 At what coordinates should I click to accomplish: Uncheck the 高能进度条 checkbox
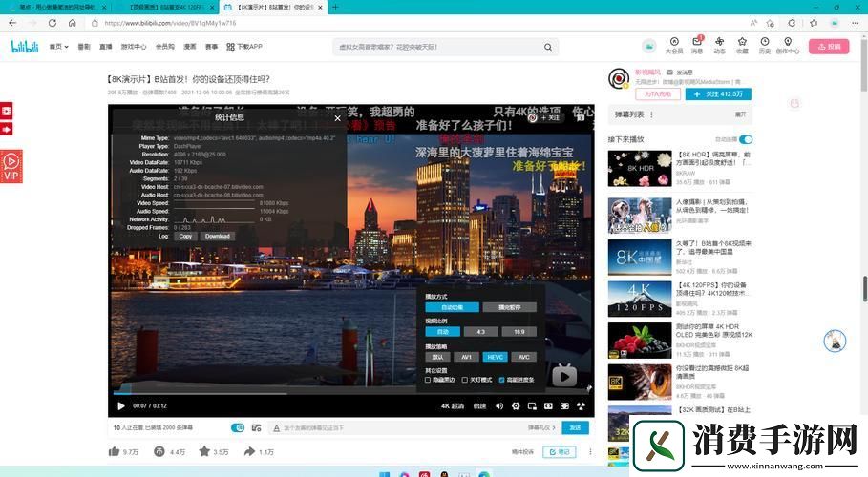(x=501, y=380)
